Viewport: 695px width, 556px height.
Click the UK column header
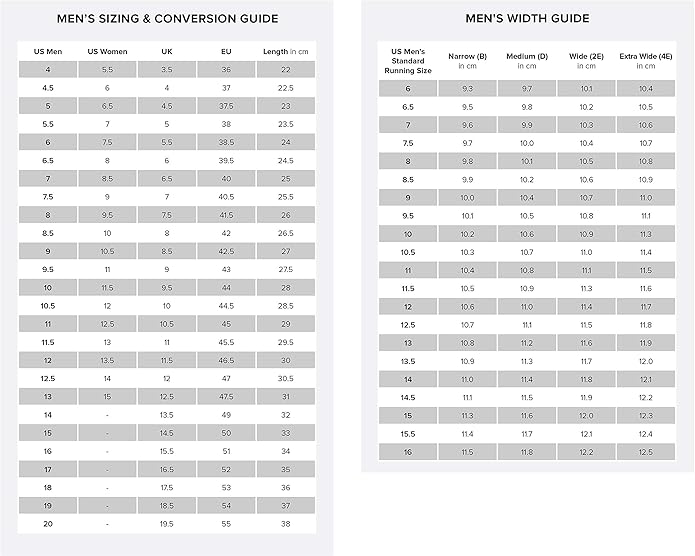click(x=167, y=51)
